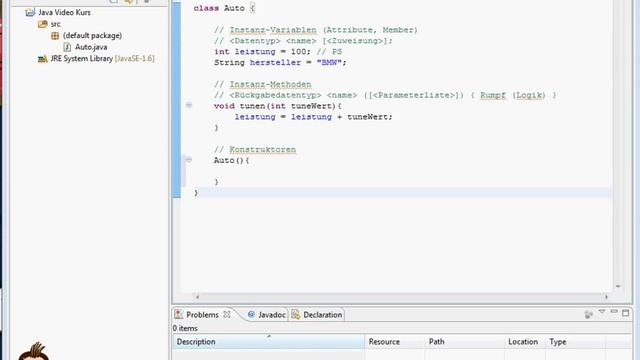Click the '// Instanz-Variablen' comment line
This screenshot has width=640, height=360.
[x=316, y=30]
